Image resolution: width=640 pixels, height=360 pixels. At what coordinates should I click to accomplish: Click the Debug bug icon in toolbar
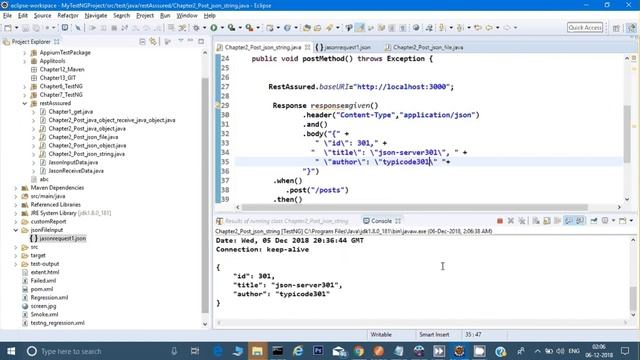click(x=196, y=28)
